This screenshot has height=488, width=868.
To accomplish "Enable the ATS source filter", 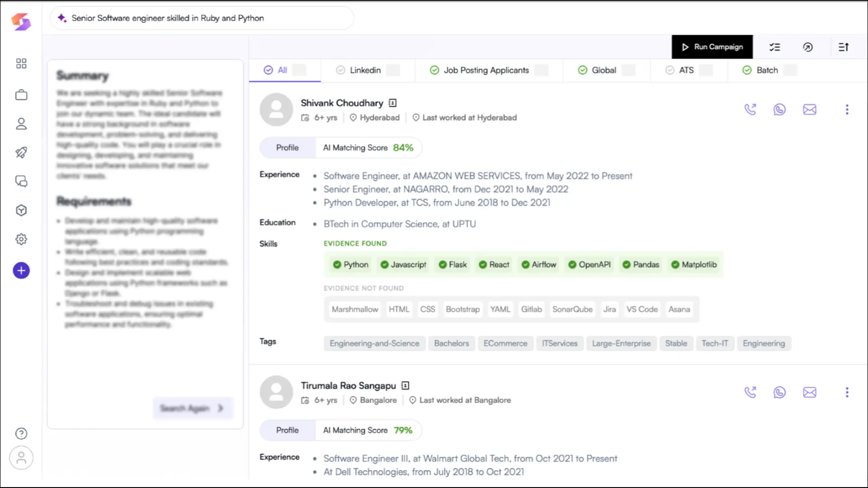I will pyautogui.click(x=670, y=70).
